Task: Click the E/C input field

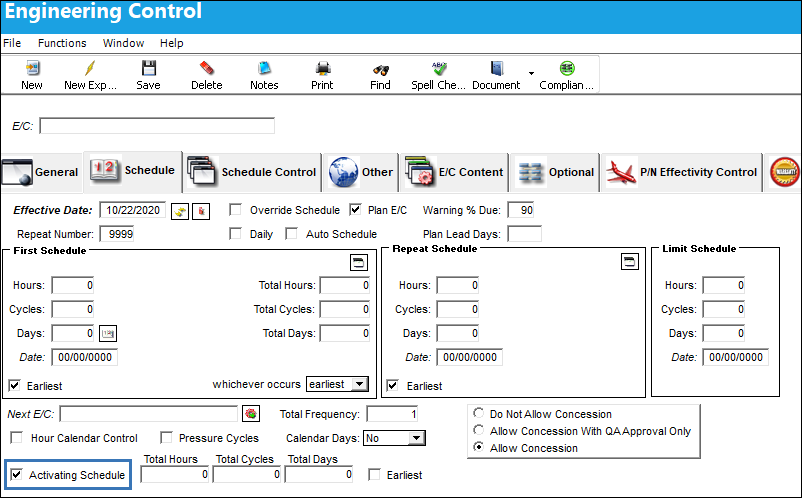Action: point(157,126)
